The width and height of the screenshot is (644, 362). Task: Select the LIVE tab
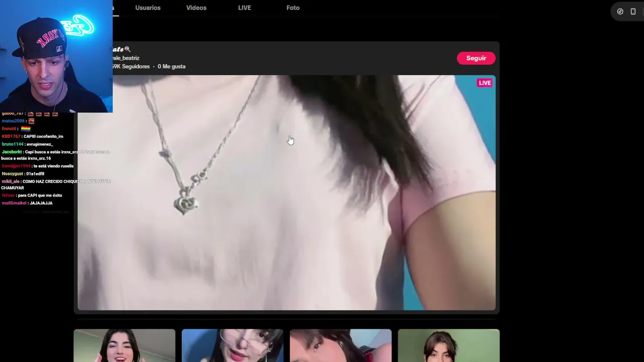click(x=245, y=8)
